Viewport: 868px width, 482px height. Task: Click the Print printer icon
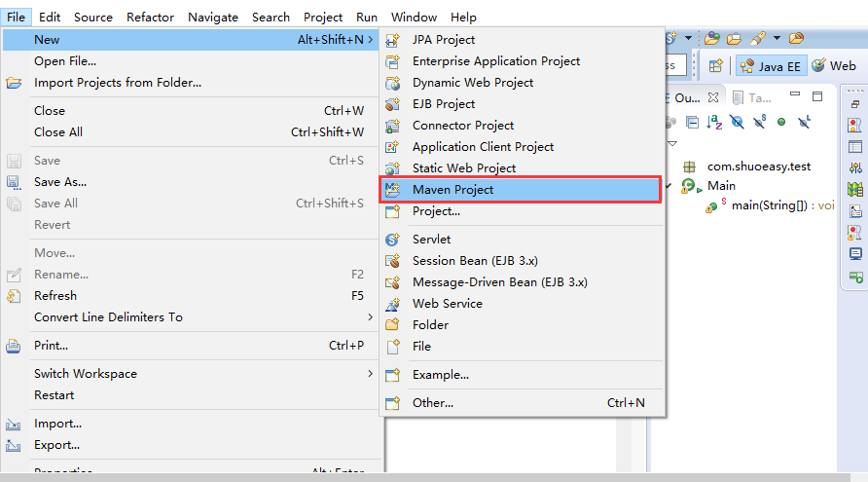click(14, 347)
